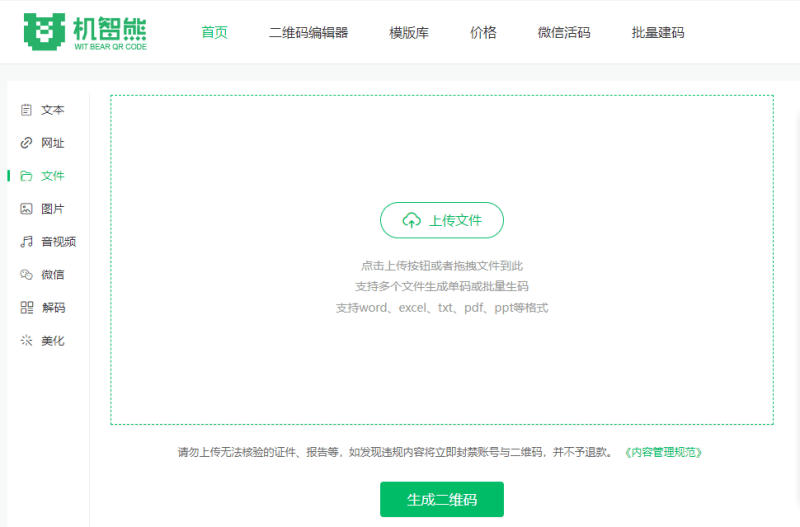Open the 价格 pricing page
The width and height of the screenshot is (800, 527).
click(483, 33)
